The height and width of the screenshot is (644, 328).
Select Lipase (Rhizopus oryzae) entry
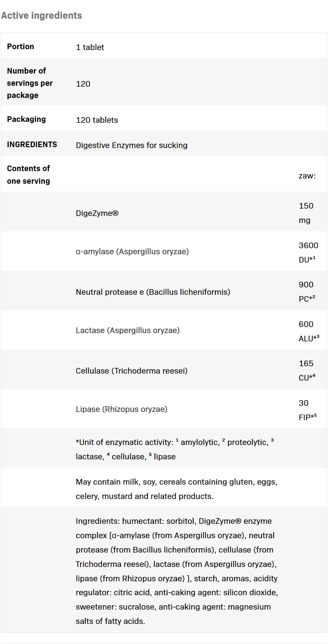(x=121, y=409)
